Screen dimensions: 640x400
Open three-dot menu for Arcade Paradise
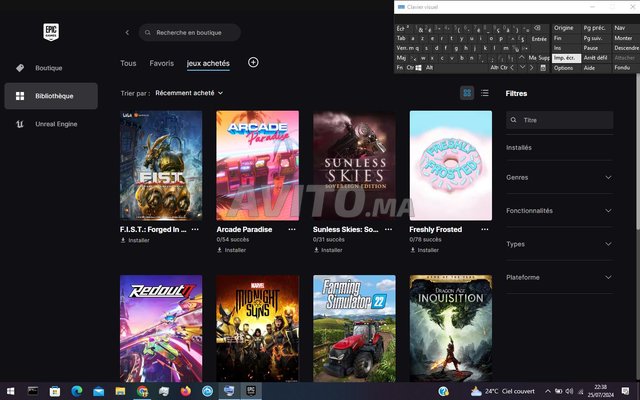tap(292, 229)
